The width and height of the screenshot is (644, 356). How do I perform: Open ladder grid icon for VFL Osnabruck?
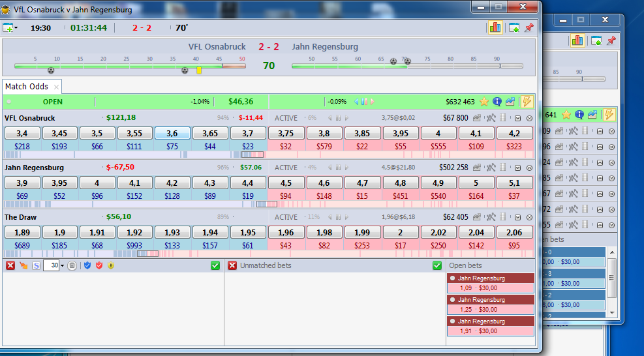(x=502, y=118)
